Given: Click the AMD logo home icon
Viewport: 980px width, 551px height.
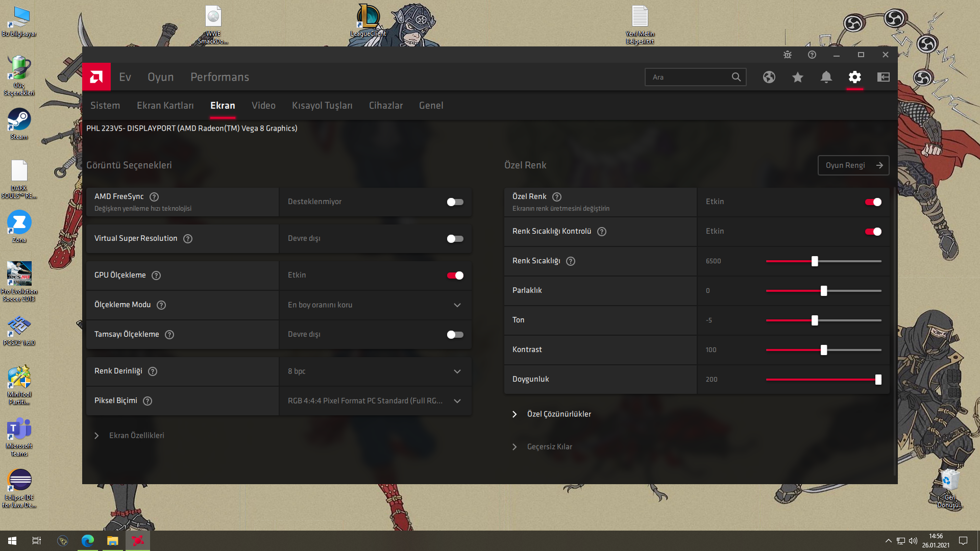Looking at the screenshot, I should 96,77.
